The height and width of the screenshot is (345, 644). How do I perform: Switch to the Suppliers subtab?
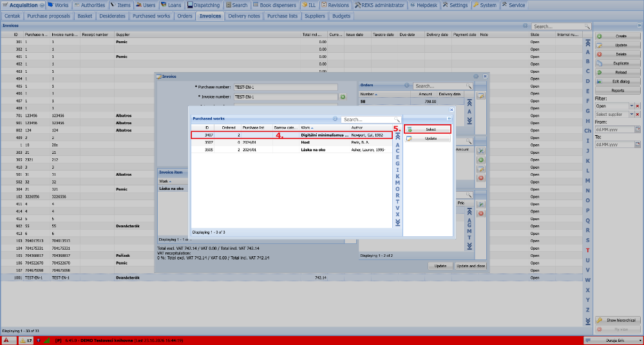pos(315,16)
